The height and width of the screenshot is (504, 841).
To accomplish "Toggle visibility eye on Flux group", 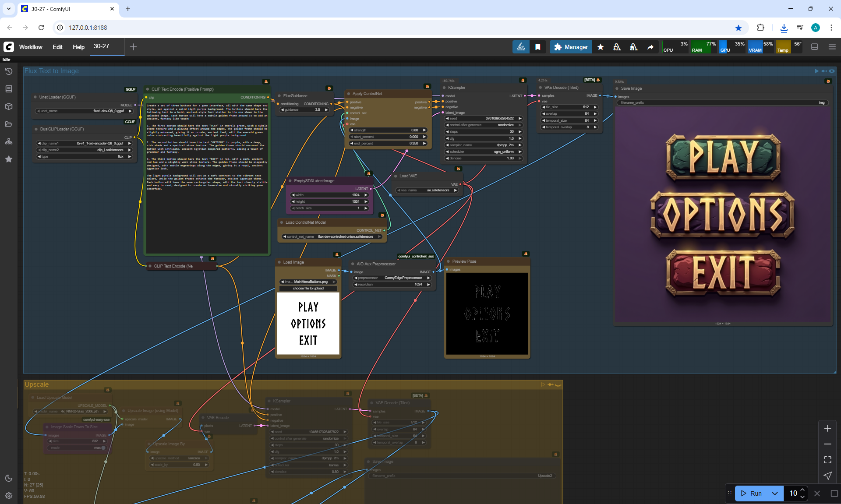I will click(832, 71).
